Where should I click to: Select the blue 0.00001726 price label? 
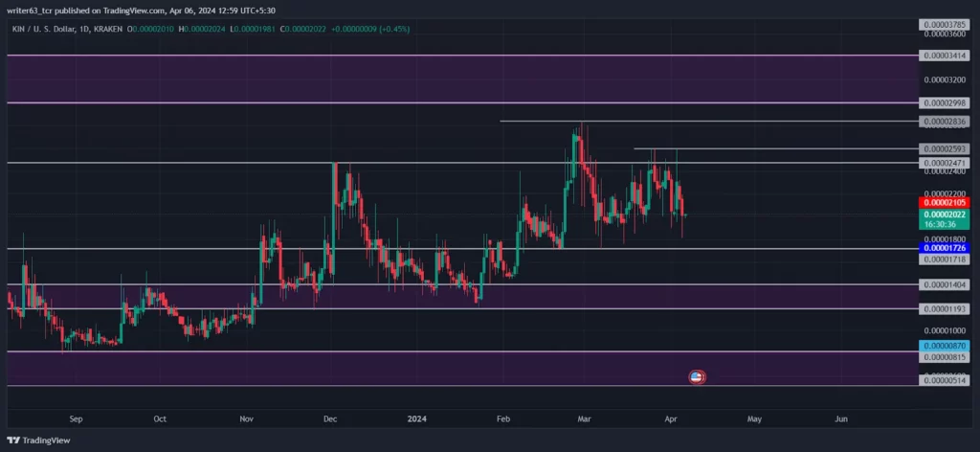944,249
